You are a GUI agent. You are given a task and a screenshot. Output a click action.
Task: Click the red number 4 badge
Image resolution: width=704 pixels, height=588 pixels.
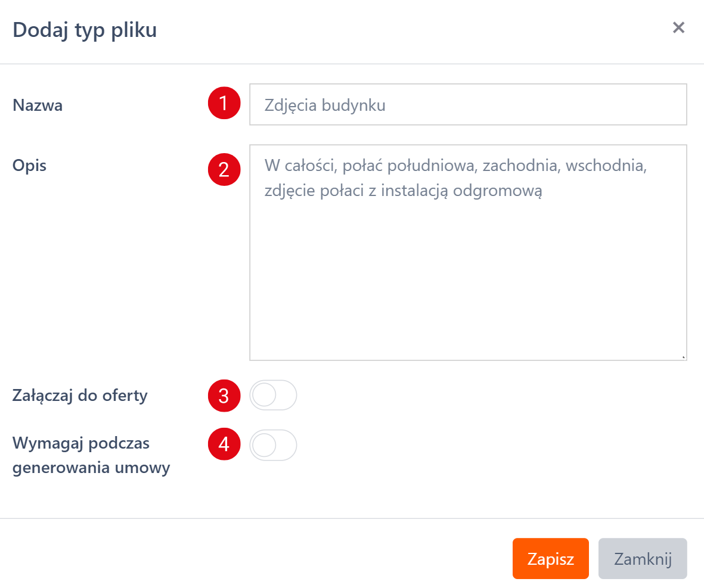224,444
